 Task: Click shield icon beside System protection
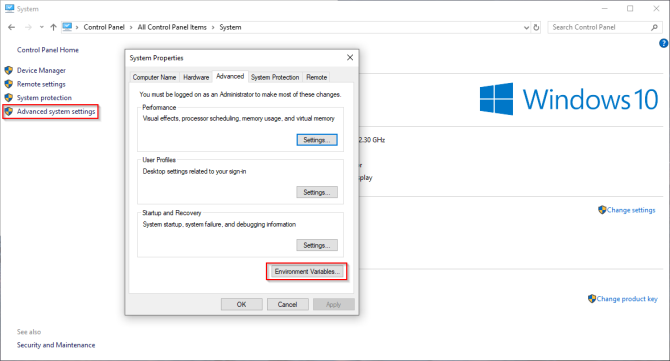pos(9,98)
